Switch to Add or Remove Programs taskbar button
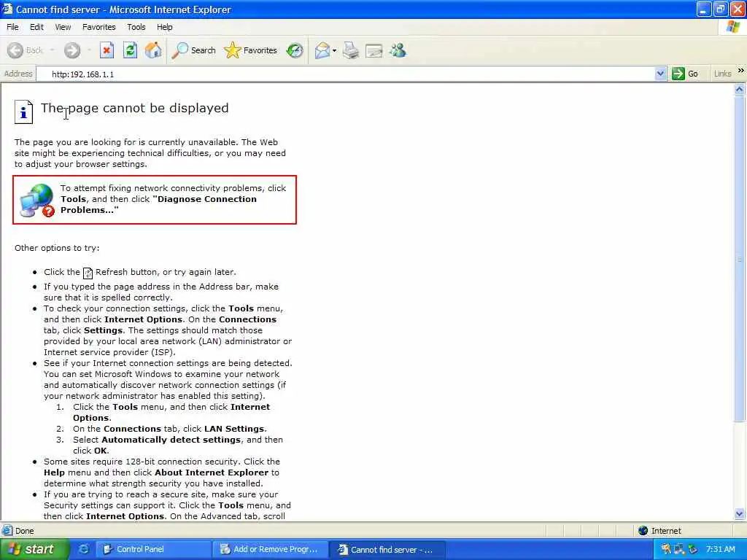The height and width of the screenshot is (560, 747). [271, 549]
